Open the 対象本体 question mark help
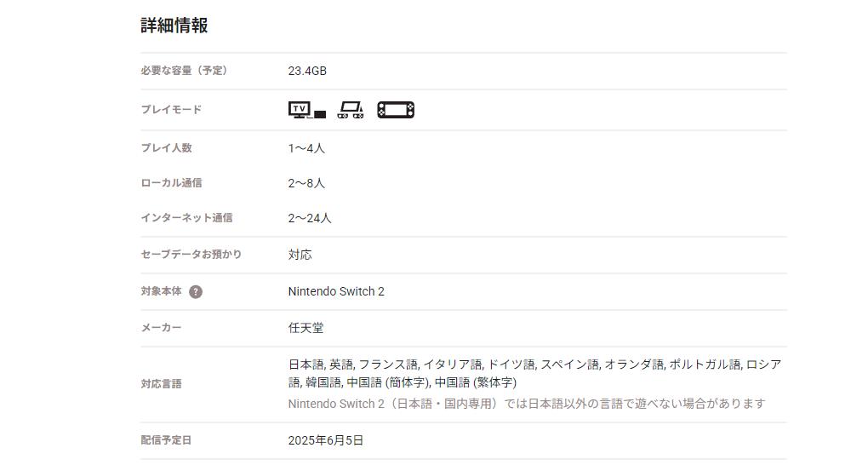The height and width of the screenshot is (465, 868). tap(196, 292)
